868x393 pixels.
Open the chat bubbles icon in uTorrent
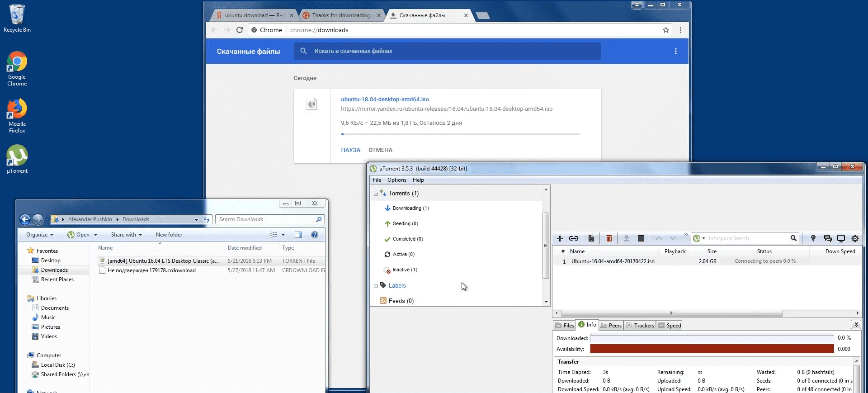827,238
